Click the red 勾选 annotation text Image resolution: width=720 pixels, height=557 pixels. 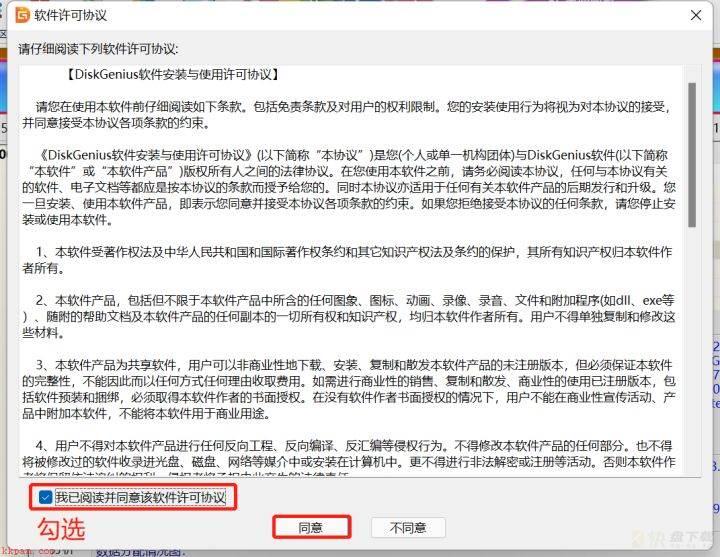click(x=62, y=529)
